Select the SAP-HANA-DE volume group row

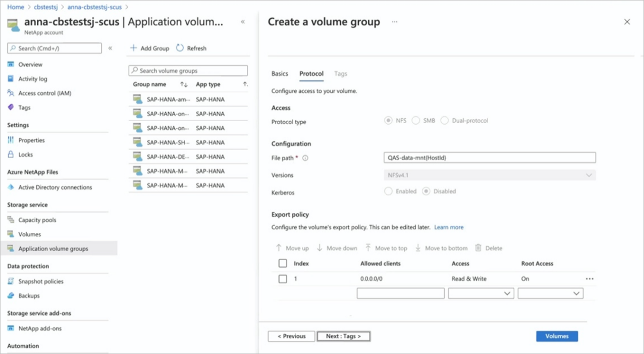(x=188, y=157)
